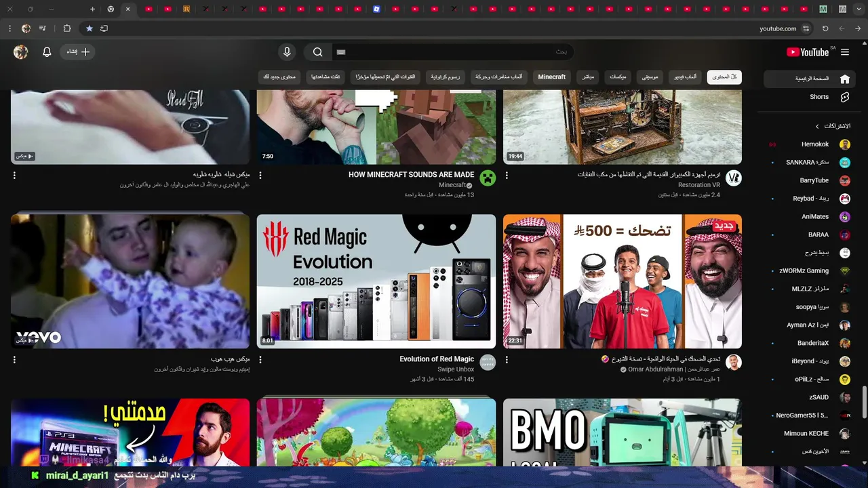868x488 pixels.
Task: Select the مباشر filter chip
Action: point(588,77)
